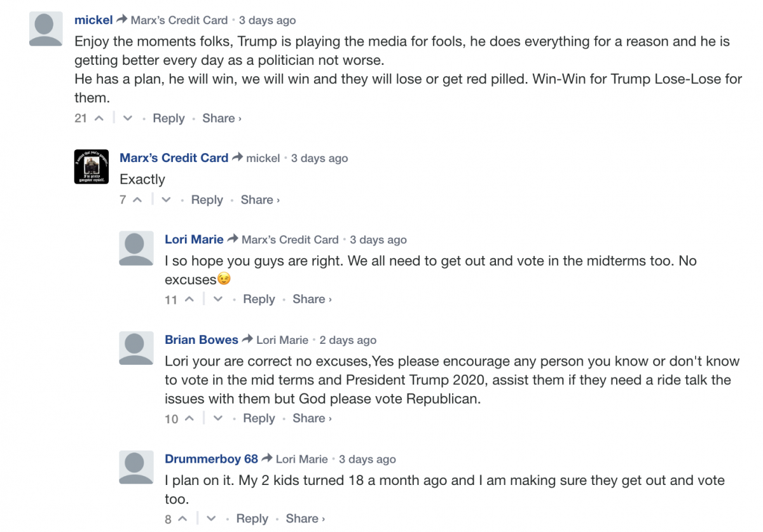Downvote Marx's Credit Card's "Exactly" comment
The width and height of the screenshot is (763, 532).
point(166,200)
